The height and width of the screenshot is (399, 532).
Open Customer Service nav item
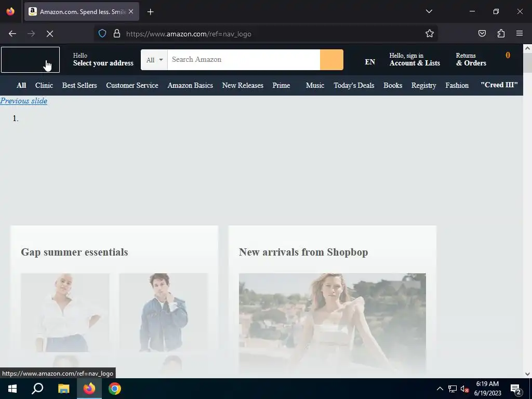(132, 85)
